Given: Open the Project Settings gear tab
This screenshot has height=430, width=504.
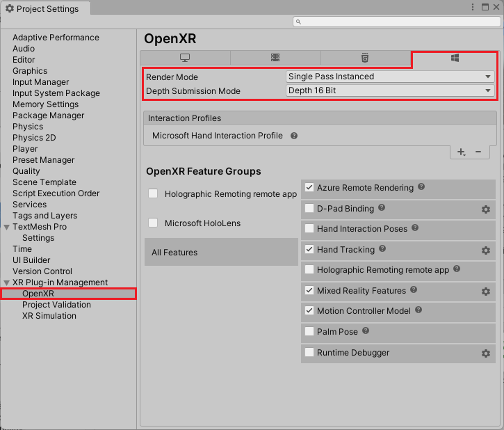Looking at the screenshot, I should coord(46,8).
